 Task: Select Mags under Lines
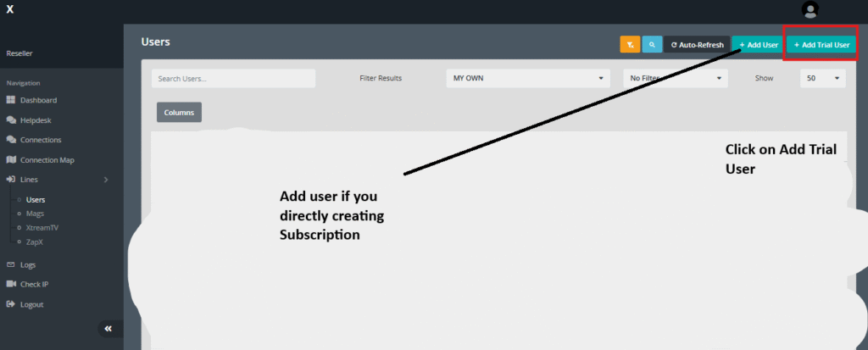click(36, 214)
